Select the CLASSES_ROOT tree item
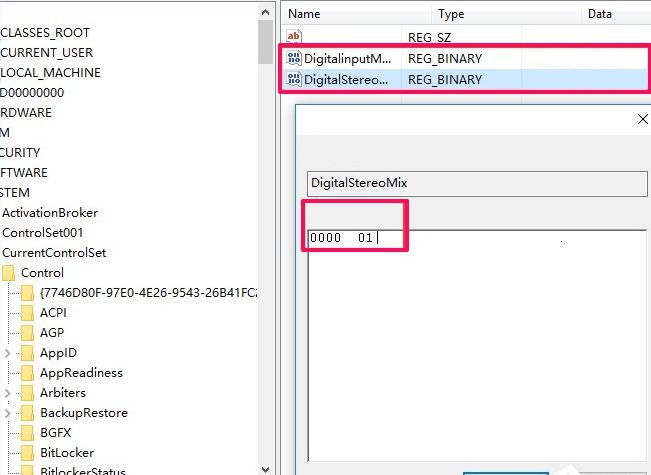Image resolution: width=651 pixels, height=475 pixels. [x=45, y=33]
